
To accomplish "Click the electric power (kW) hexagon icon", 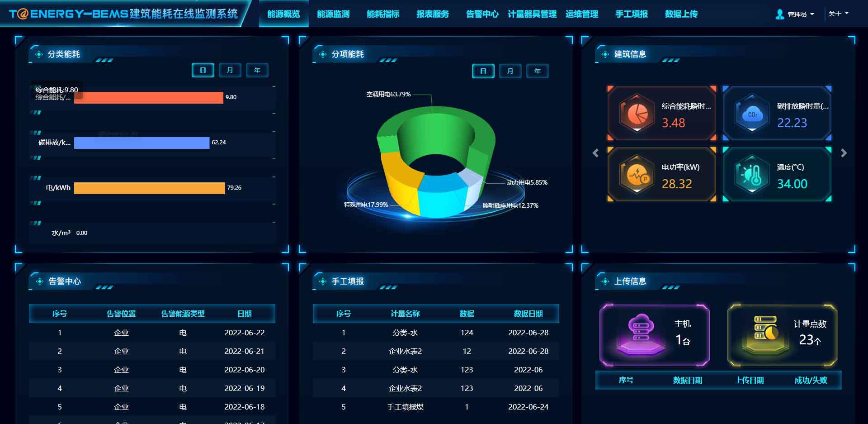I will (x=637, y=175).
